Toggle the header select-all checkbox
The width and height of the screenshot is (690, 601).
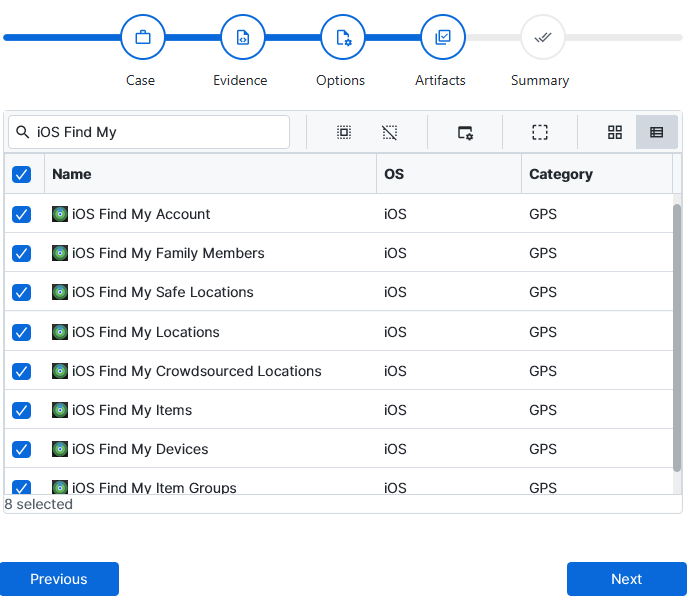(x=22, y=174)
